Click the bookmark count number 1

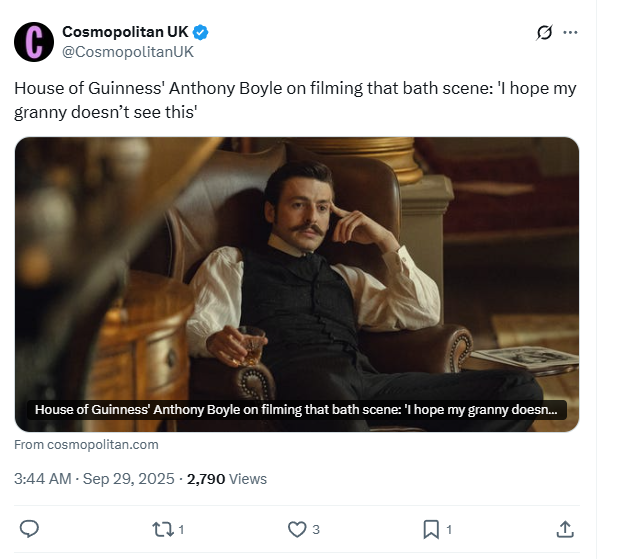(x=449, y=530)
